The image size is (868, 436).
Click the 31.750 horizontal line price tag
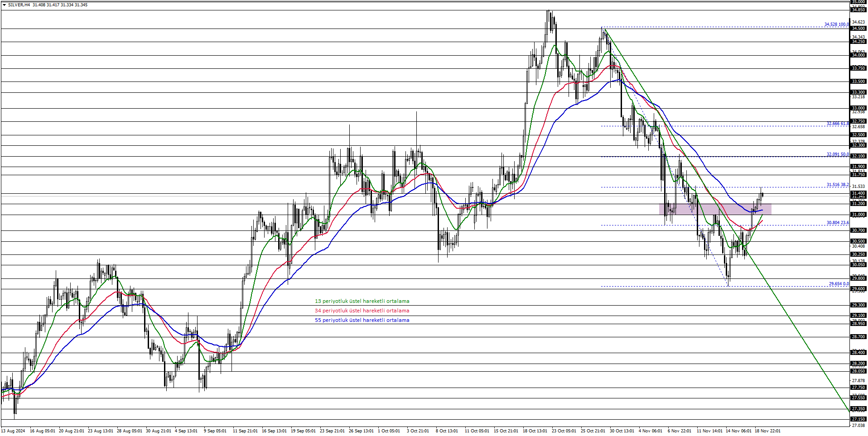858,175
